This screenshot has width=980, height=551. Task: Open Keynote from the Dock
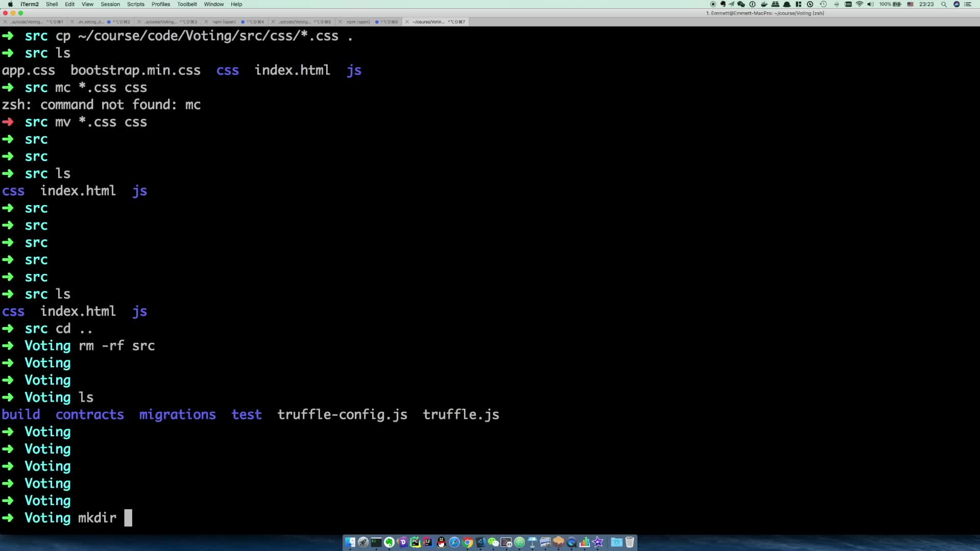click(532, 542)
